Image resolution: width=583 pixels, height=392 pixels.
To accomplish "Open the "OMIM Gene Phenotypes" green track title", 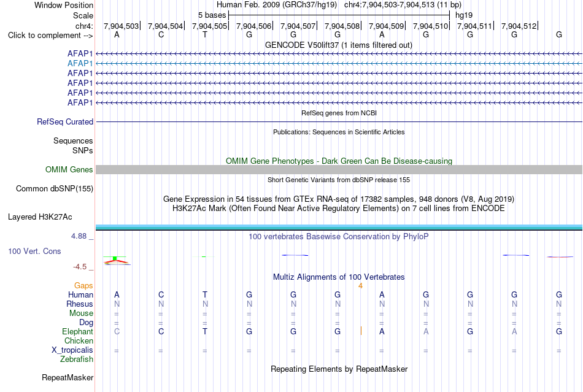I will pyautogui.click(x=339, y=161).
